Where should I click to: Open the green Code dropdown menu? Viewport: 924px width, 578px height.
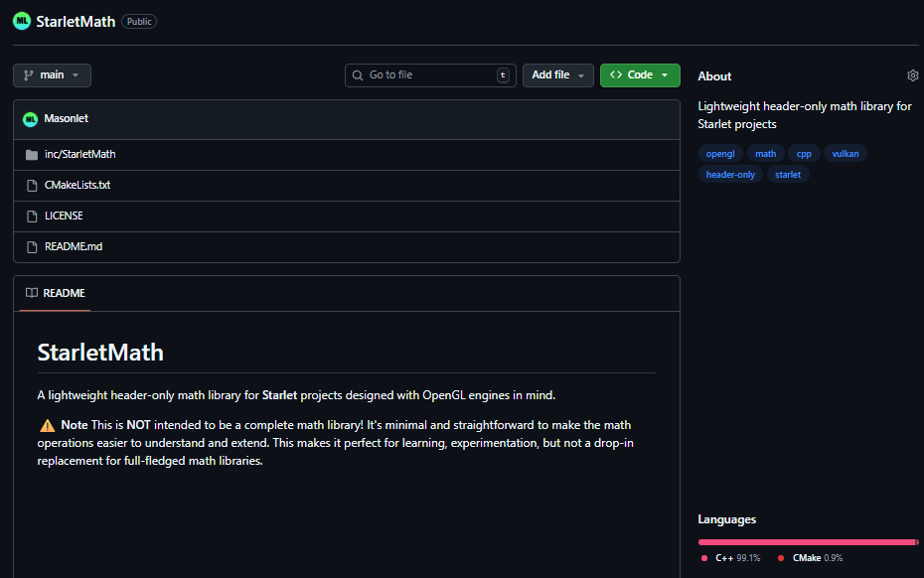coord(640,74)
